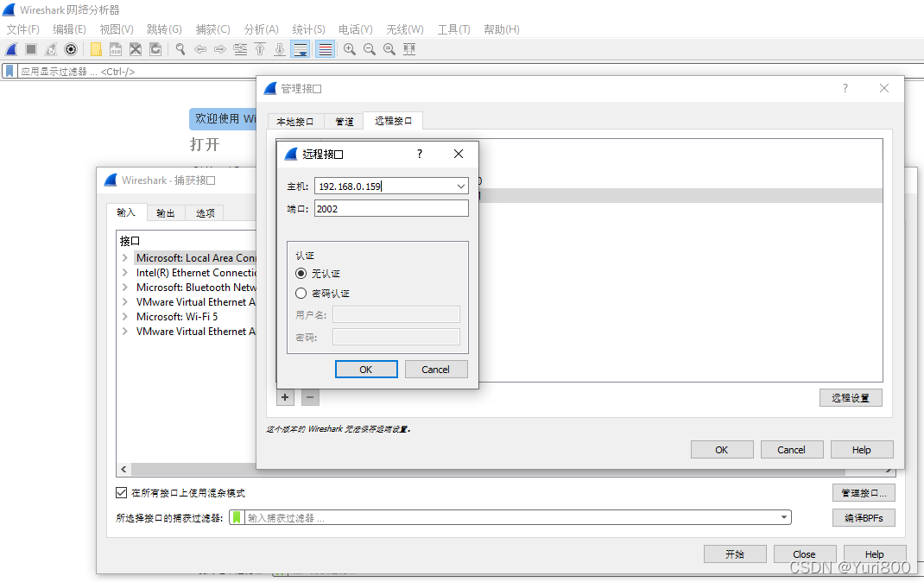Jump to the last packet
Viewport: 924px width, 582px height.
[280, 49]
